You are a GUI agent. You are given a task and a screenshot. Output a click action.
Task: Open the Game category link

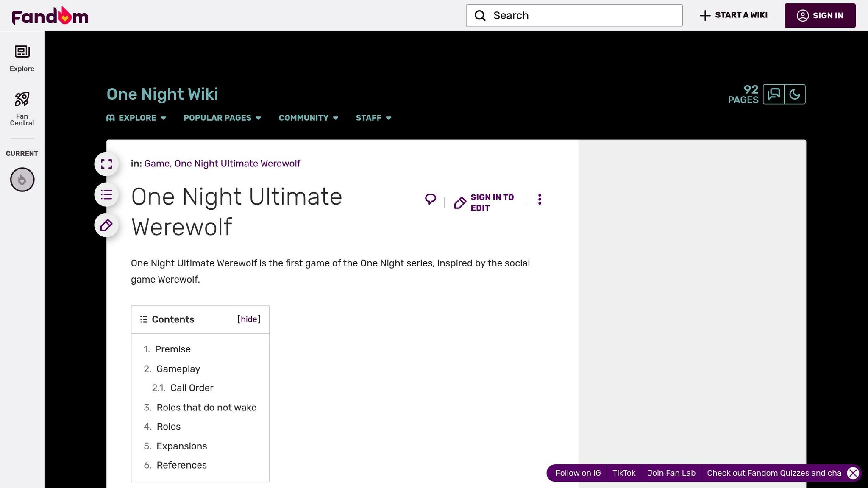[157, 164]
